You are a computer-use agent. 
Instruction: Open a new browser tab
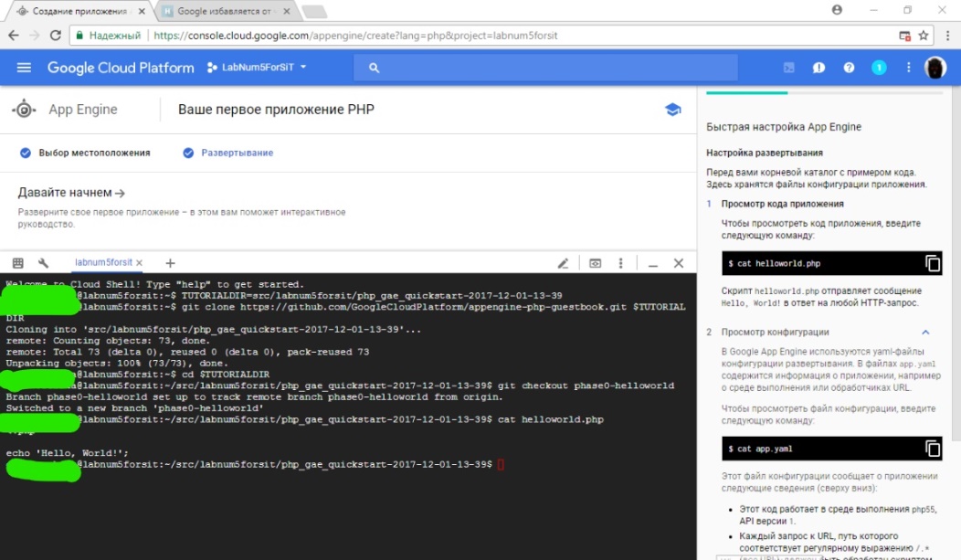314,12
